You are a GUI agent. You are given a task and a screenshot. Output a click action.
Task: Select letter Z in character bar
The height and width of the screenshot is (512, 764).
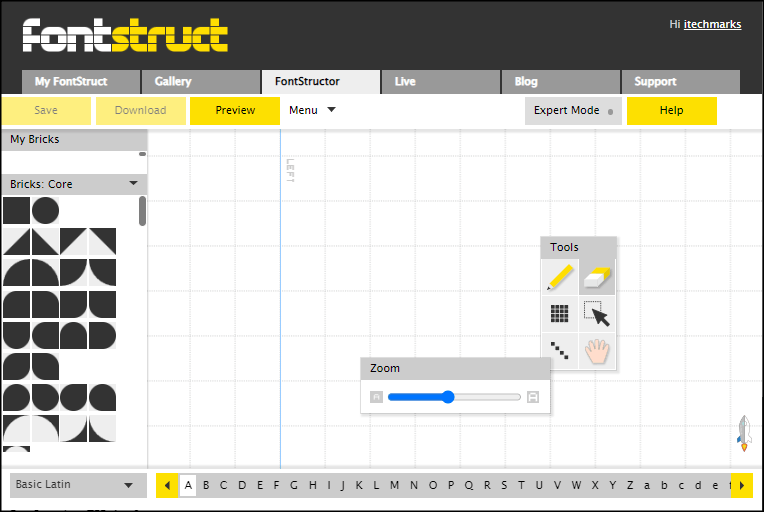[630, 485]
